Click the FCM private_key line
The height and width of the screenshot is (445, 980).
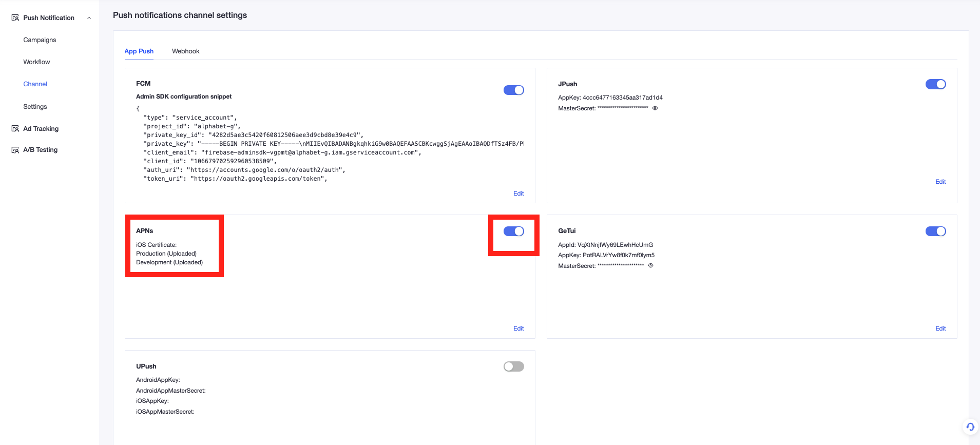pyautogui.click(x=334, y=144)
